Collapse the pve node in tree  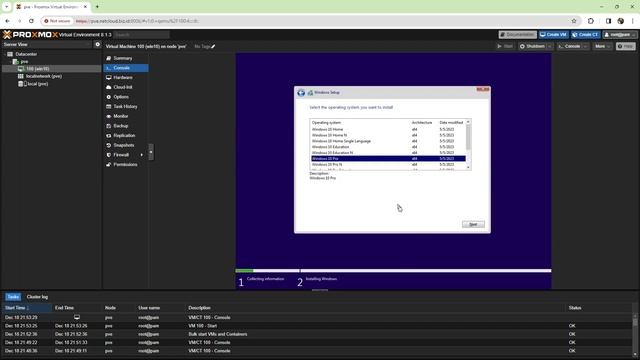(x=11, y=62)
